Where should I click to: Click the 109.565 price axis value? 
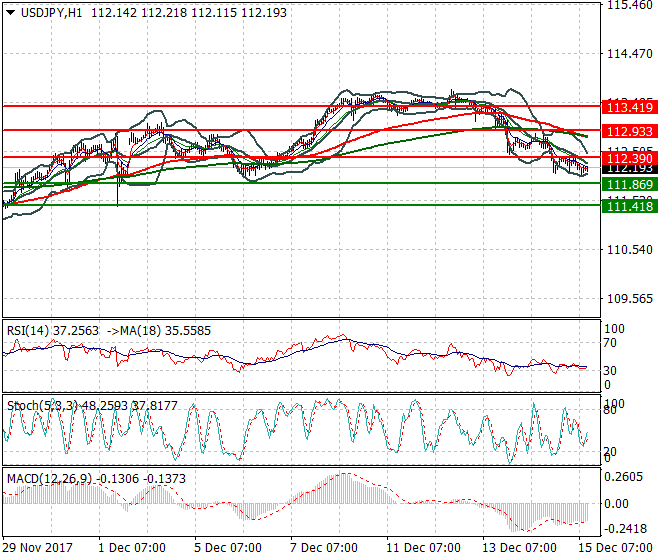pyautogui.click(x=630, y=299)
